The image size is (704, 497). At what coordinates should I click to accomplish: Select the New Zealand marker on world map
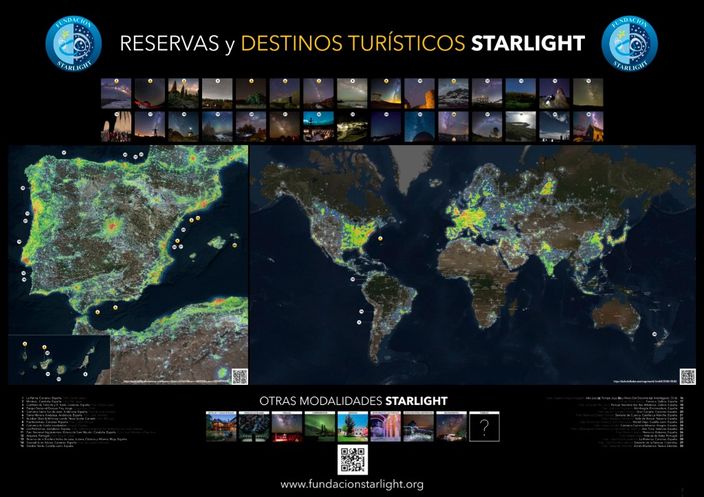[x=655, y=334]
